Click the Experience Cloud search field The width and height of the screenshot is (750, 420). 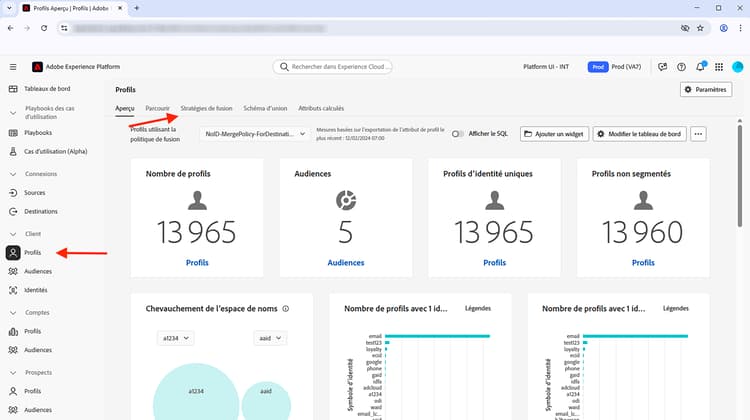click(x=333, y=67)
